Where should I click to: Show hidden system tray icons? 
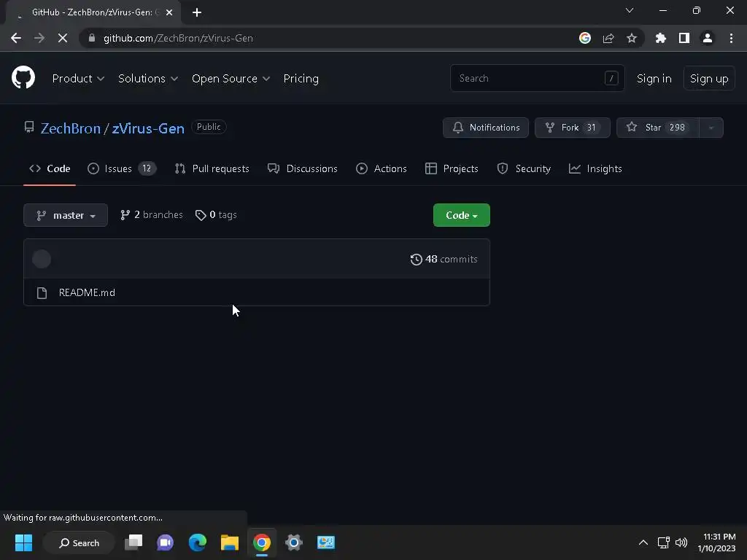643,542
